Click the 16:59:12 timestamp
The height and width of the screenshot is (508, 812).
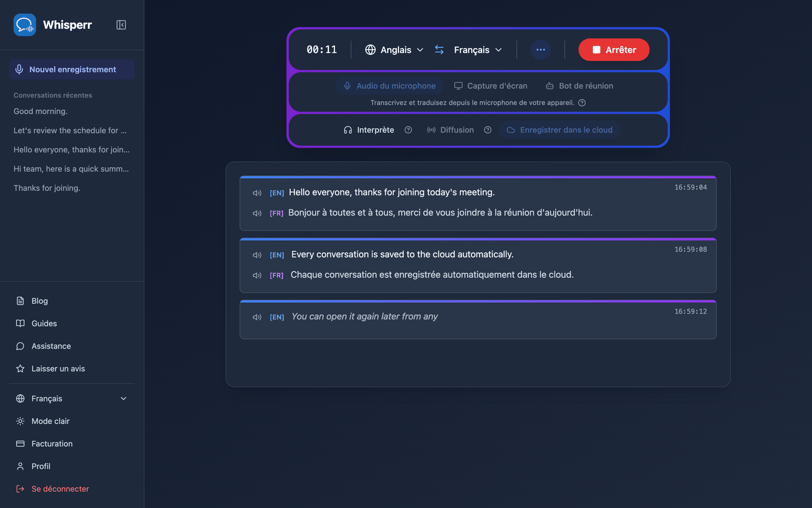(690, 311)
